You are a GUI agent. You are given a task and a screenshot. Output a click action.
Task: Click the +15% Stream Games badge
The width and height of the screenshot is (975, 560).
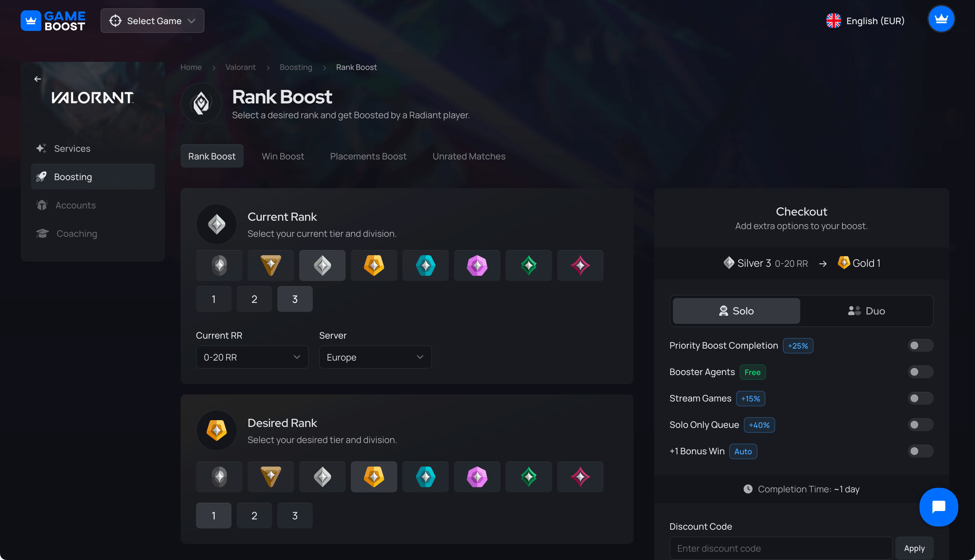pos(750,398)
